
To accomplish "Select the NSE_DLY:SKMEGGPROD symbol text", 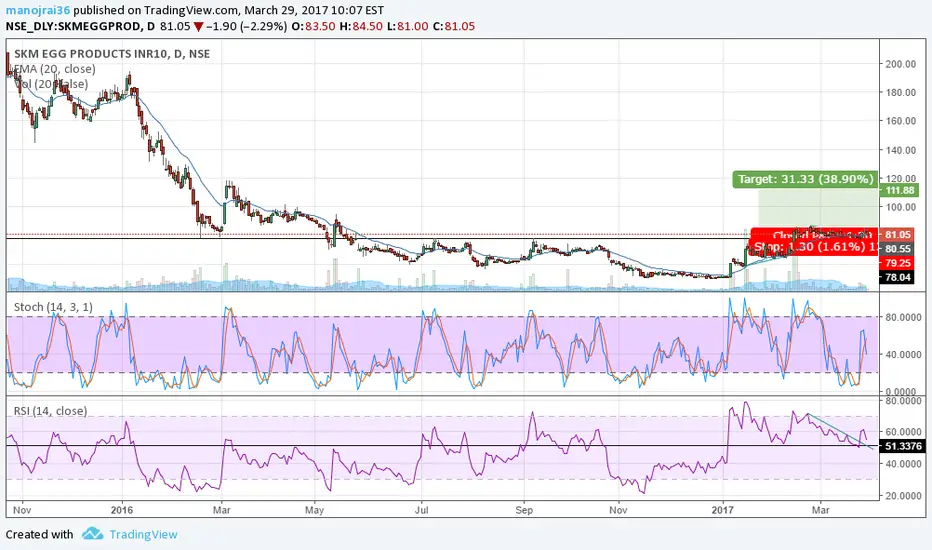I will coord(74,26).
